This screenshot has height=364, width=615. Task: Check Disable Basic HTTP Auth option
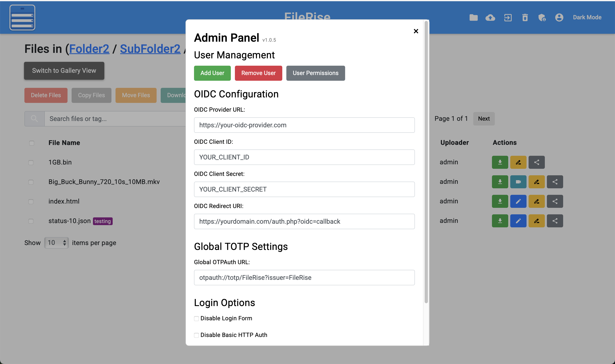(x=196, y=335)
